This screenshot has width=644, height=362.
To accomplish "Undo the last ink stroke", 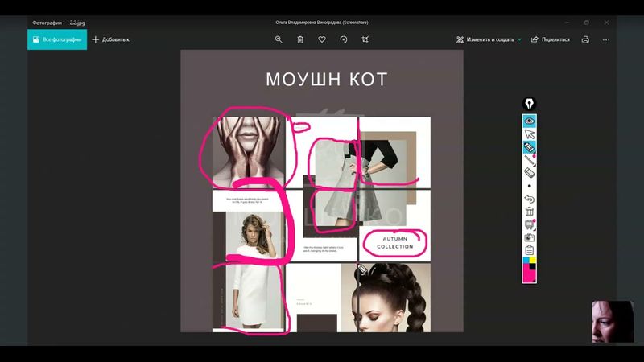I will tap(529, 199).
